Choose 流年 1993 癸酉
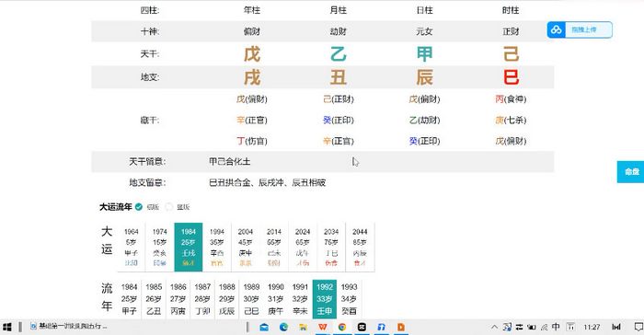Screen dimensions: 644x335 (349, 299)
